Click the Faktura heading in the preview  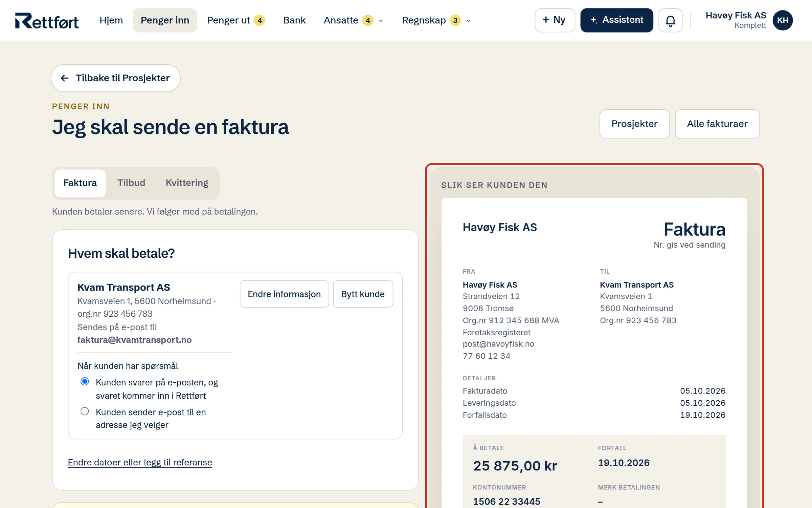pyautogui.click(x=694, y=229)
